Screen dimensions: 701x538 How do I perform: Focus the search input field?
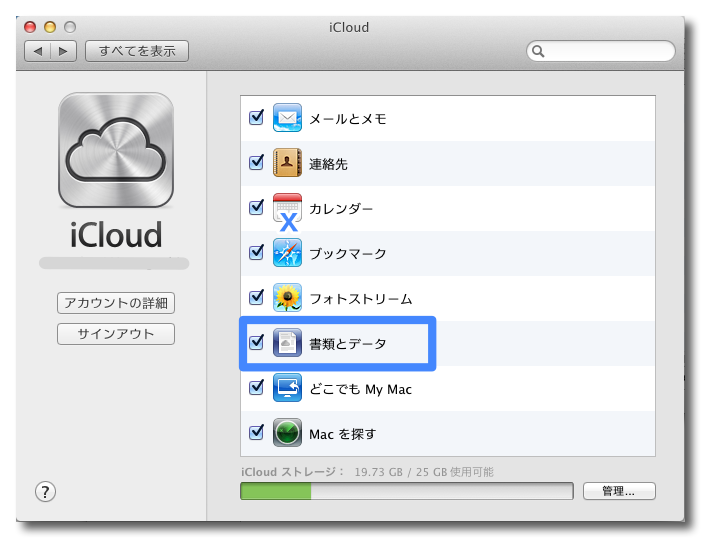(601, 51)
